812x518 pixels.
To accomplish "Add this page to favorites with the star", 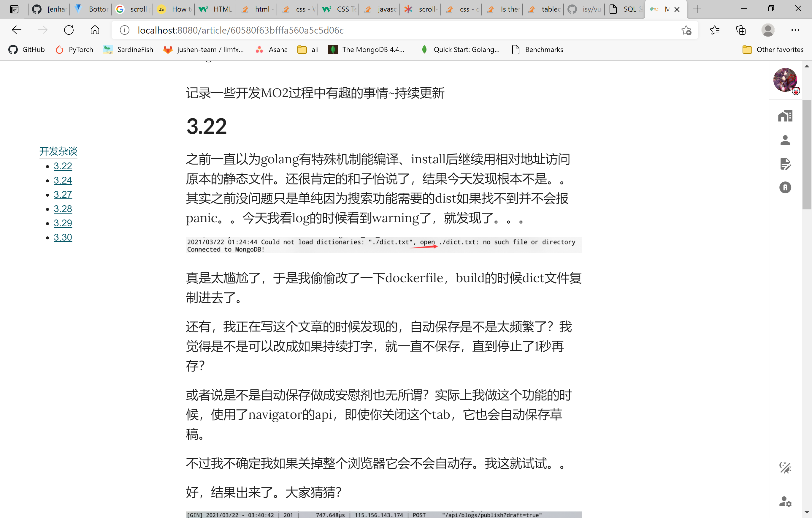I will coord(687,30).
